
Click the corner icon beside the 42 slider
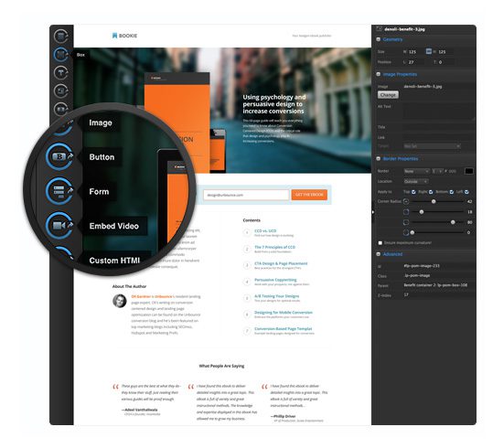point(406,201)
